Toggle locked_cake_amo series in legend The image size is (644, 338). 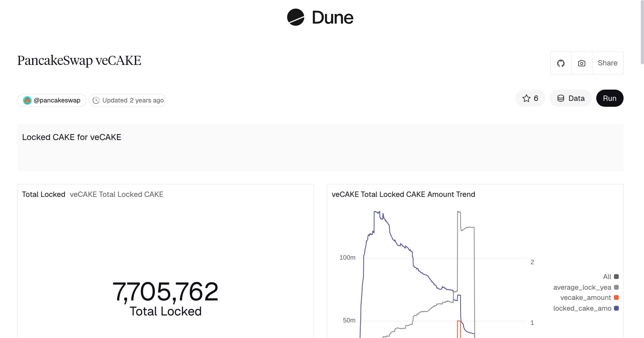(582, 308)
